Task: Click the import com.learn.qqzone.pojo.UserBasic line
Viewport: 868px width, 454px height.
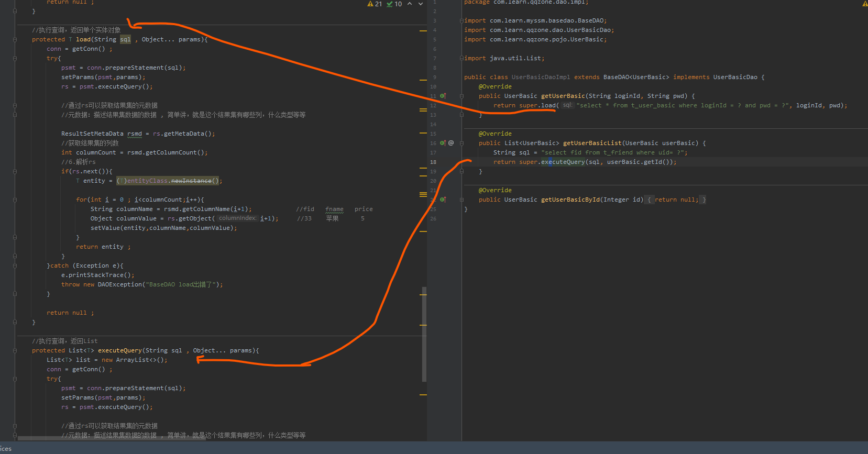Action: point(535,39)
